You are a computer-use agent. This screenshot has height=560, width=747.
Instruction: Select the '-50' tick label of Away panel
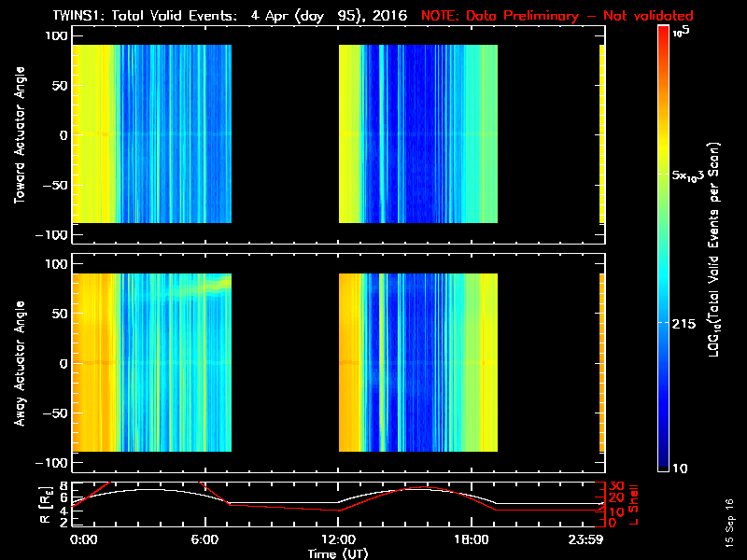coord(55,413)
